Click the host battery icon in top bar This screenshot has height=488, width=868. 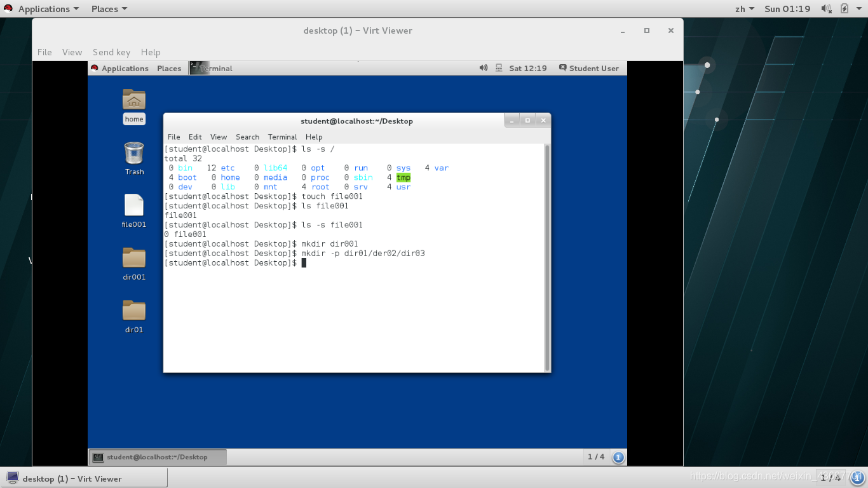click(x=844, y=9)
